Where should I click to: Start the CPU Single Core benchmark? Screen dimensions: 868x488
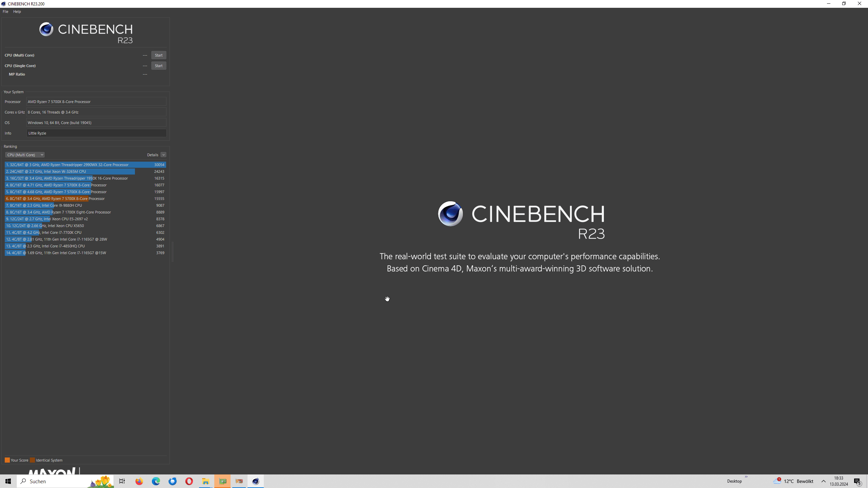(x=158, y=66)
